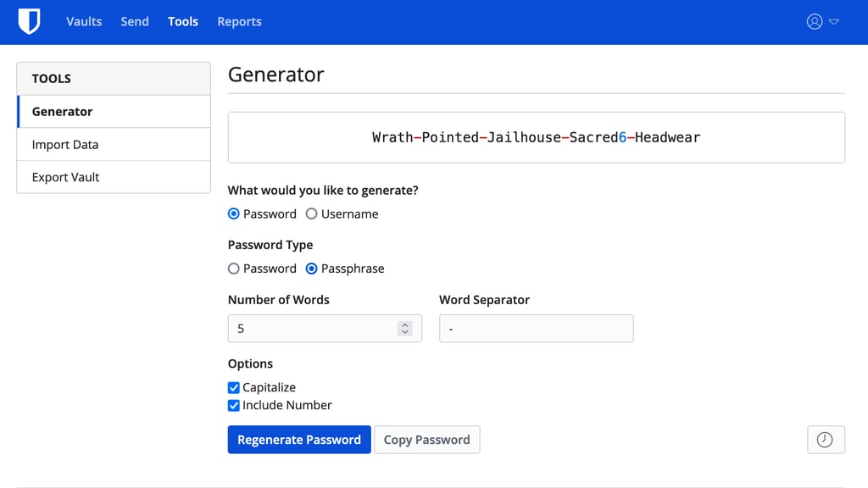Open the user account profile icon
The width and height of the screenshot is (868, 488).
pyautogui.click(x=815, y=22)
